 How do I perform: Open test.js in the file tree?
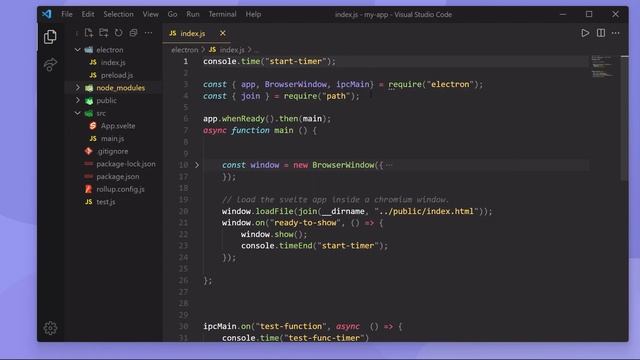click(x=106, y=202)
